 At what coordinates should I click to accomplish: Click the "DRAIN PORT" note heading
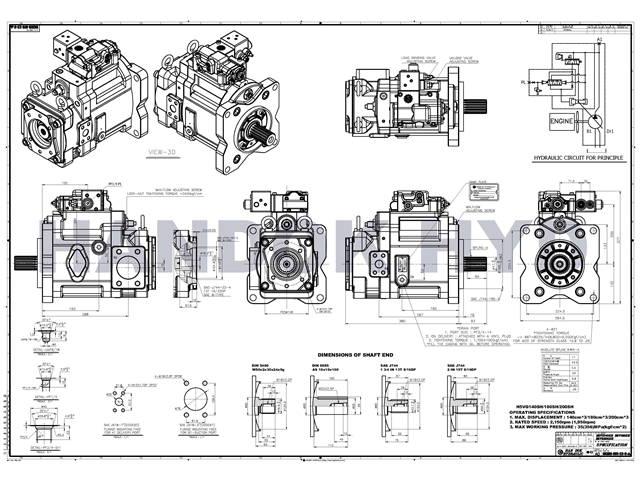(467, 328)
